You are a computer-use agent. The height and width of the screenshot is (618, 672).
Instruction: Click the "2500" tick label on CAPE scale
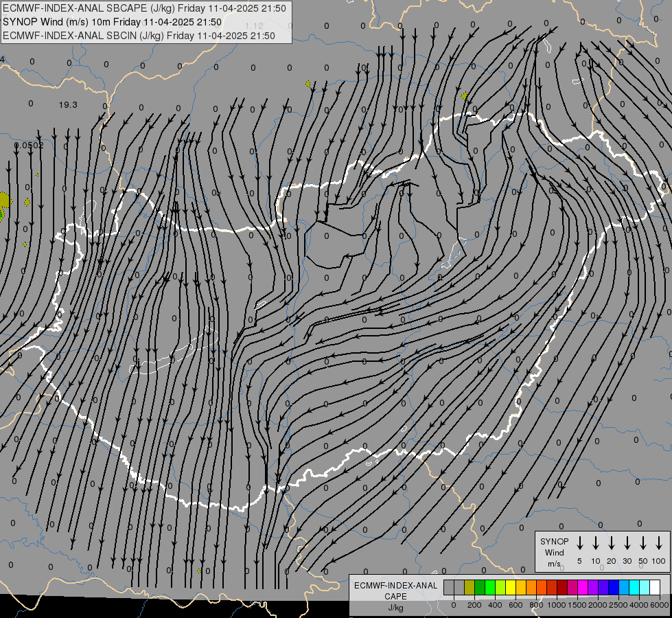coord(618,605)
